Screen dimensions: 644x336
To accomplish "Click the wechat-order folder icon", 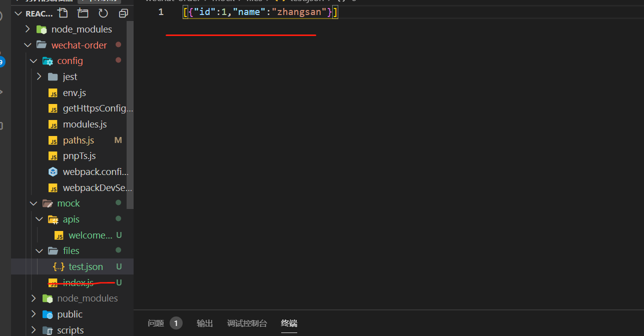I will tap(42, 45).
